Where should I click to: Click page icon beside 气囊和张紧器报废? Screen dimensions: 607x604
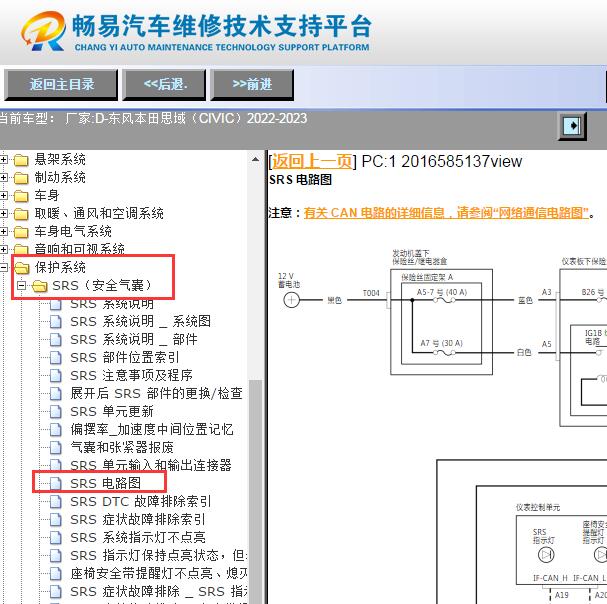tap(56, 448)
